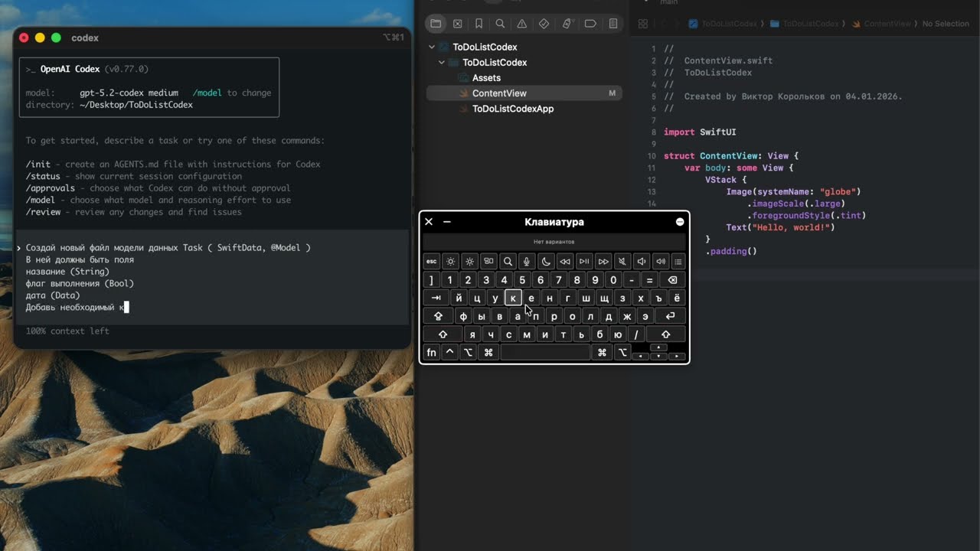Click the decrease brightness key
This screenshot has width=980, height=551.
[451, 262]
